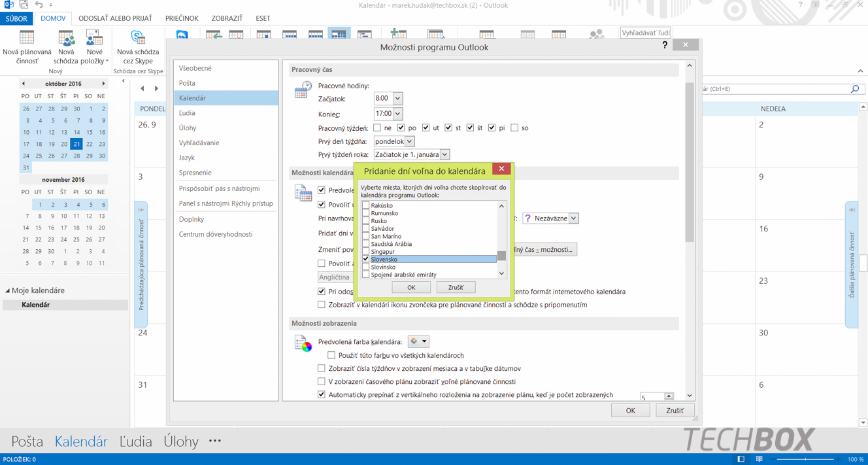Viewport: 868px width, 465px height.
Task: Open the Nezáväzne response dropdown
Action: pyautogui.click(x=573, y=218)
